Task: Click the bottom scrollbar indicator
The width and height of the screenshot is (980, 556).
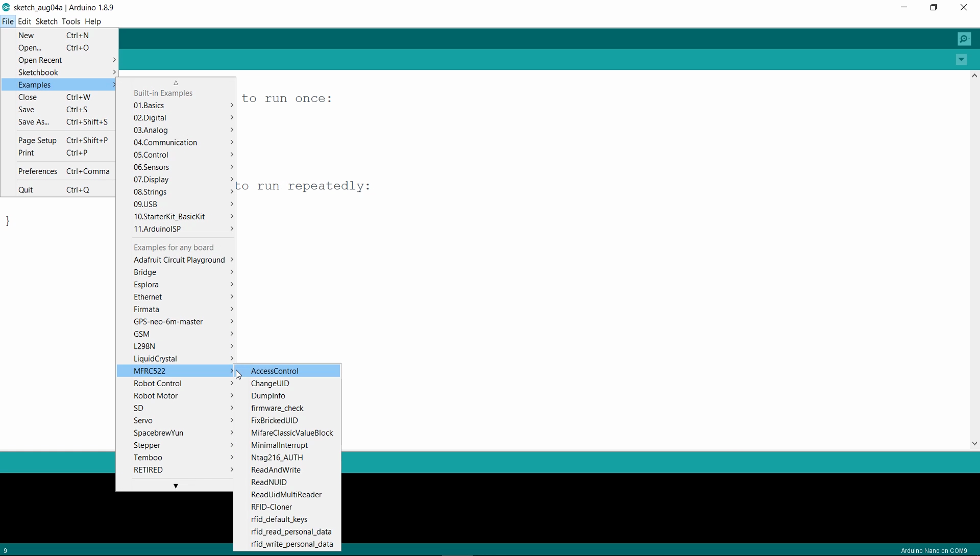Action: [x=176, y=485]
